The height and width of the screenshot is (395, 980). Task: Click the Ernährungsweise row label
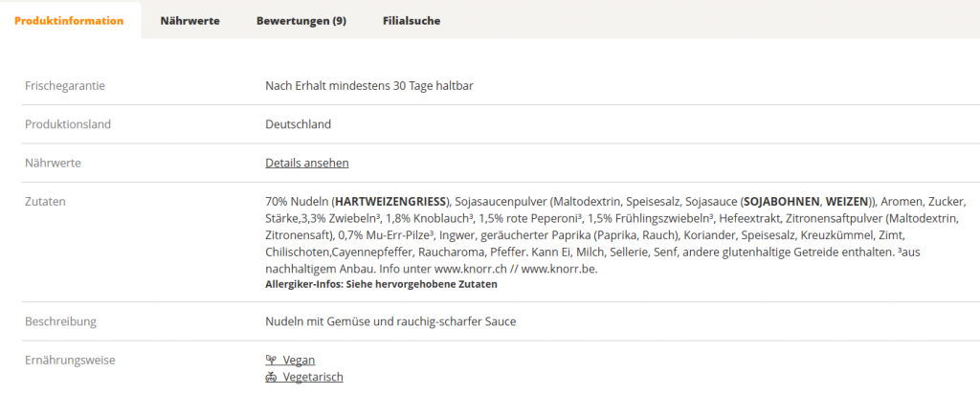pos(70,361)
